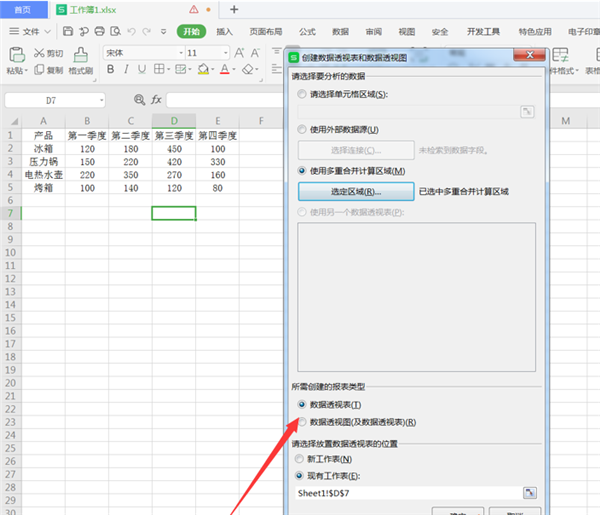This screenshot has height=515, width=600.
Task: Choose 新工作表 radio option
Action: [x=303, y=458]
